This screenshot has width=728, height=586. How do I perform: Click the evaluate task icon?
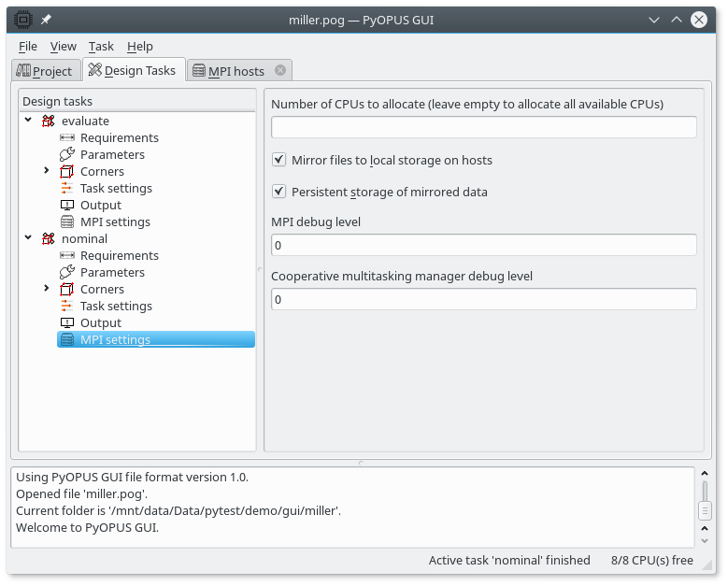point(49,121)
